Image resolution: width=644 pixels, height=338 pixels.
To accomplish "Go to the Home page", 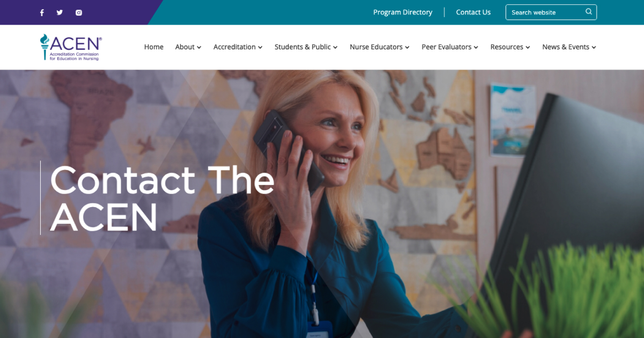I will [153, 47].
